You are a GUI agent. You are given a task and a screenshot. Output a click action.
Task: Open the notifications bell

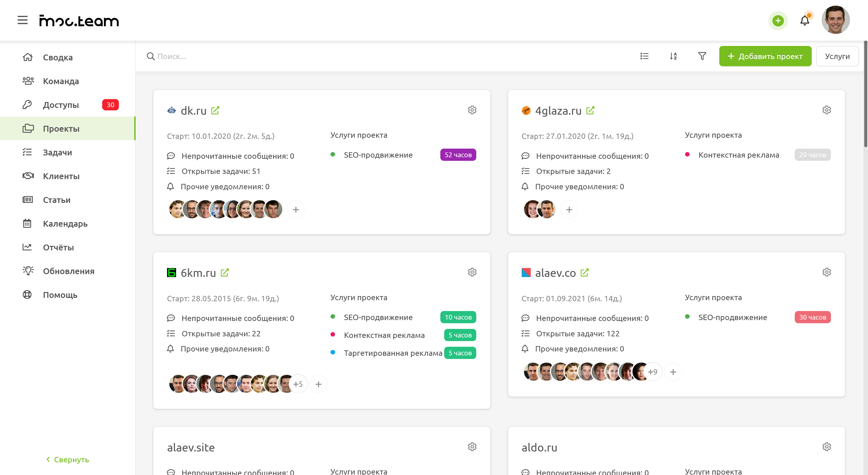click(805, 21)
